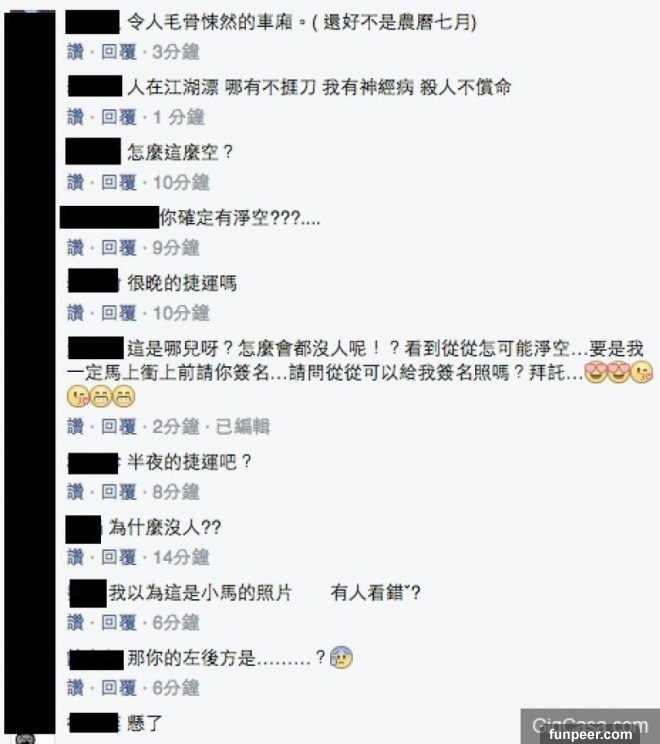660x744 pixels.
Task: Reply to the 我以為這是小馬的照片 comment
Action: [119, 622]
